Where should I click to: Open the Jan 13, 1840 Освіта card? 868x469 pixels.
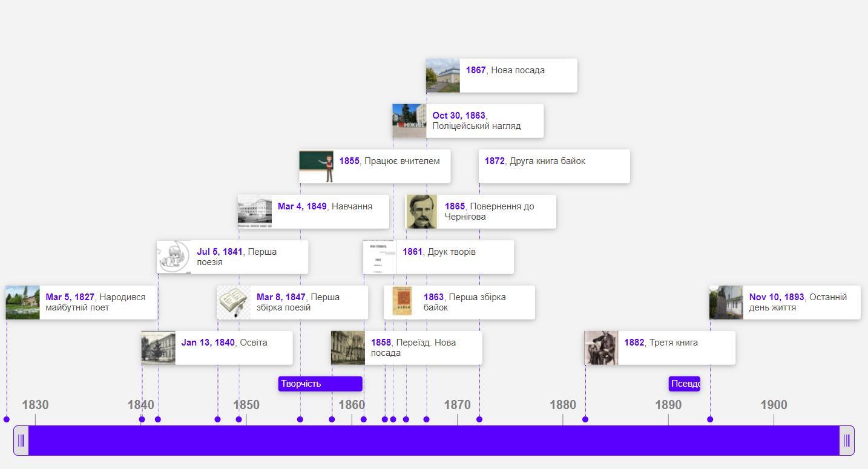coord(217,348)
